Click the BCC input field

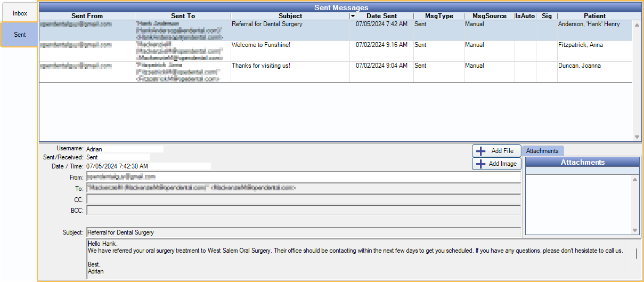click(303, 211)
